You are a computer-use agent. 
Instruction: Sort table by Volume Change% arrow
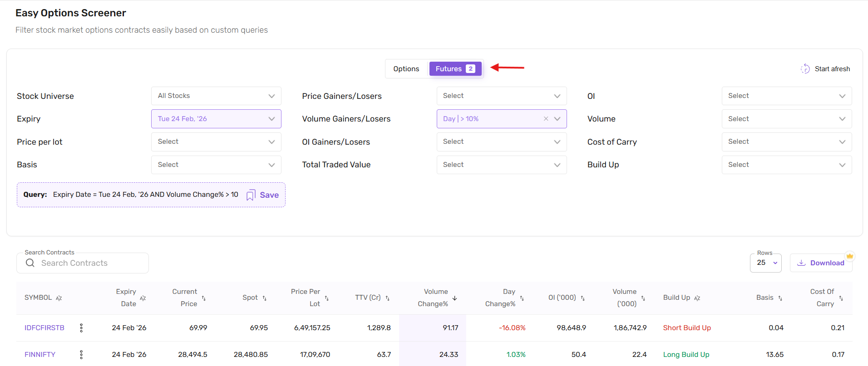point(454,298)
